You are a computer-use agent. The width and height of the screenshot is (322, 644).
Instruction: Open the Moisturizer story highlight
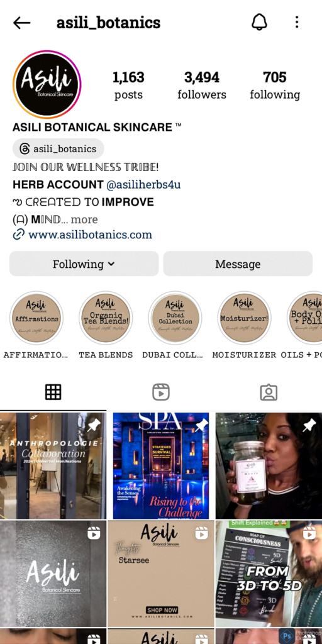[x=245, y=318]
